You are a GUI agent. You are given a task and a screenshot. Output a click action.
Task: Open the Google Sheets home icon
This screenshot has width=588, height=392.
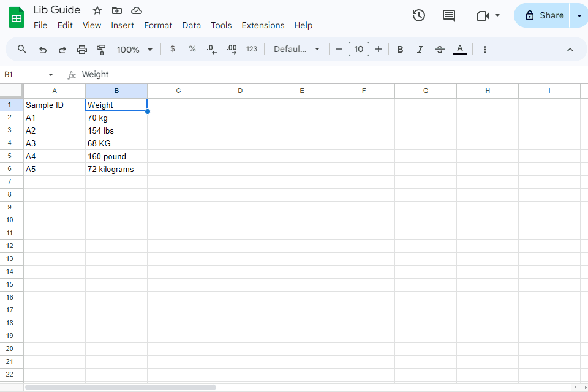[x=17, y=17]
